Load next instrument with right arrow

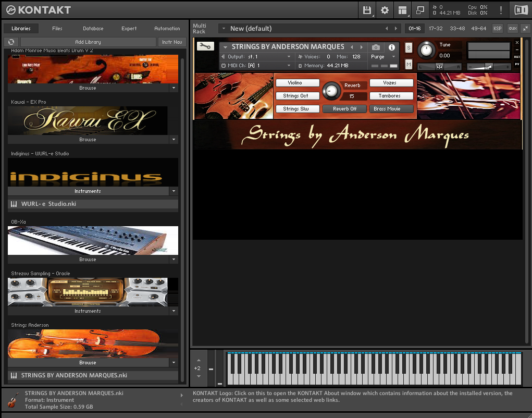click(x=362, y=47)
